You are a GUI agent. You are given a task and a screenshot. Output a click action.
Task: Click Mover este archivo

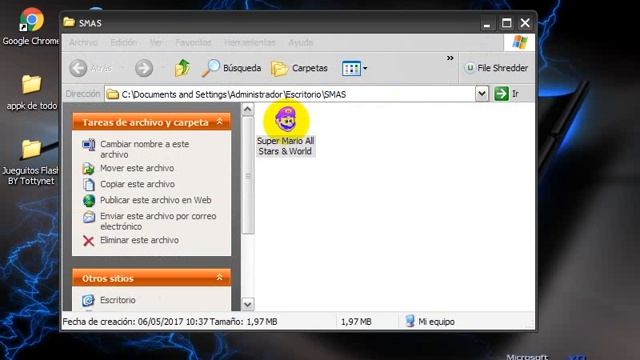137,168
